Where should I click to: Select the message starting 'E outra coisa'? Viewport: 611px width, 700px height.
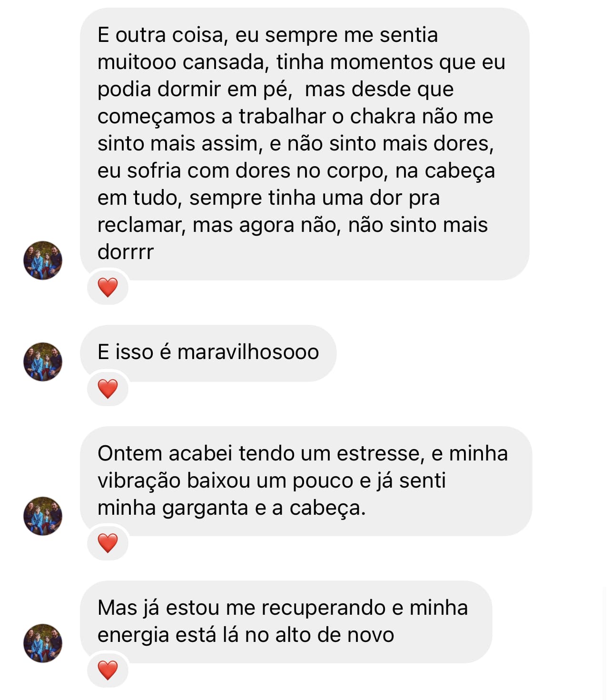click(305, 143)
